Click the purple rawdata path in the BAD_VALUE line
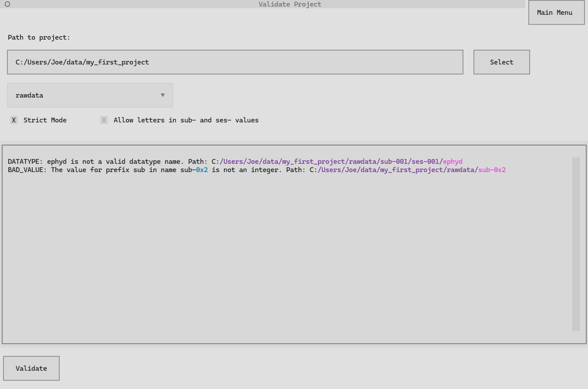The width and height of the screenshot is (588, 389). [x=462, y=170]
